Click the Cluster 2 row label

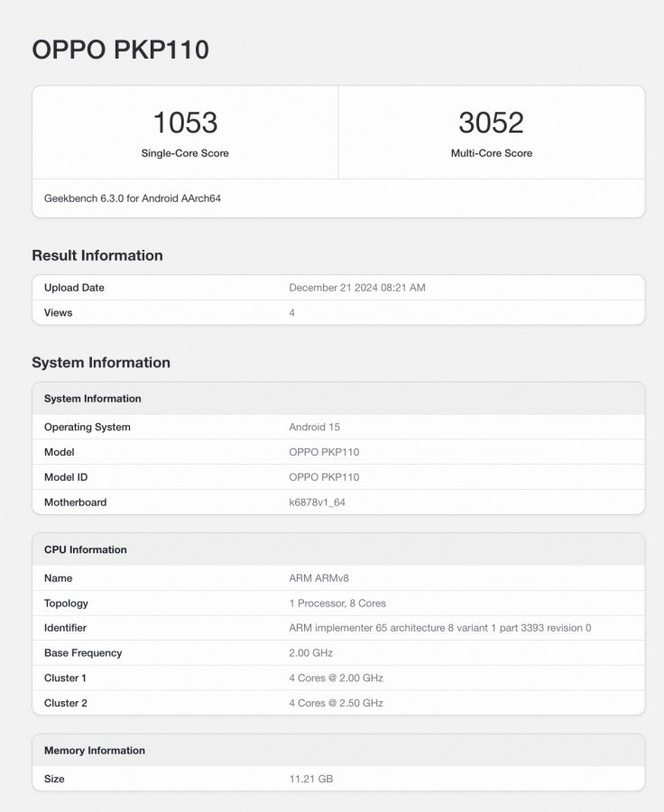pyautogui.click(x=66, y=703)
